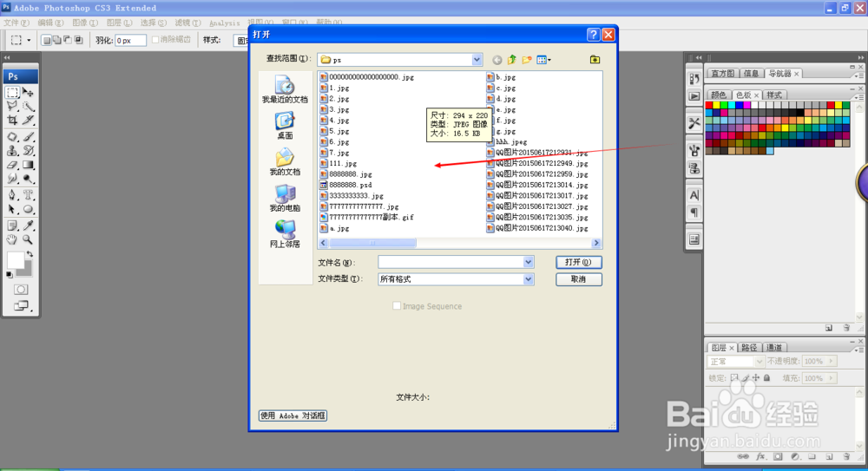The image size is (868, 471).
Task: Select the Patch healing tool
Action: click(12, 137)
